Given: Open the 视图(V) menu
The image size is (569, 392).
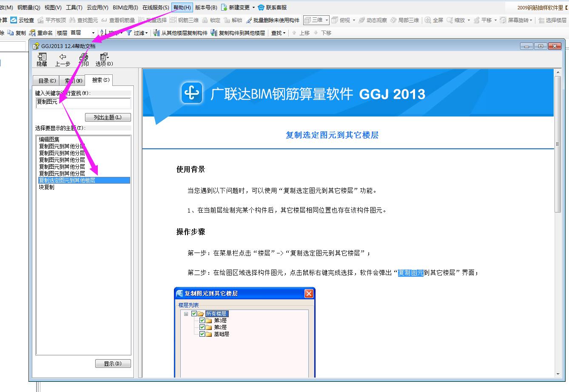Looking at the screenshot, I should coord(53,7).
